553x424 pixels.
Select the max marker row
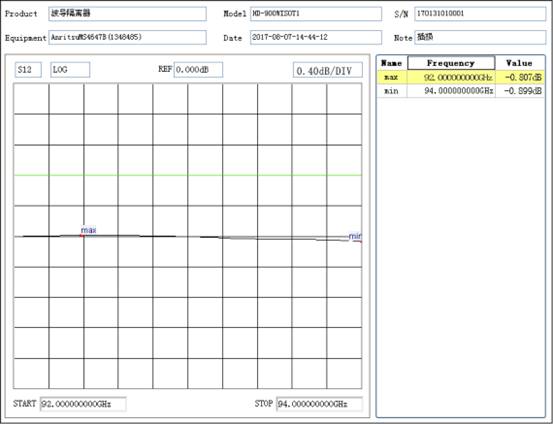pyautogui.click(x=461, y=77)
